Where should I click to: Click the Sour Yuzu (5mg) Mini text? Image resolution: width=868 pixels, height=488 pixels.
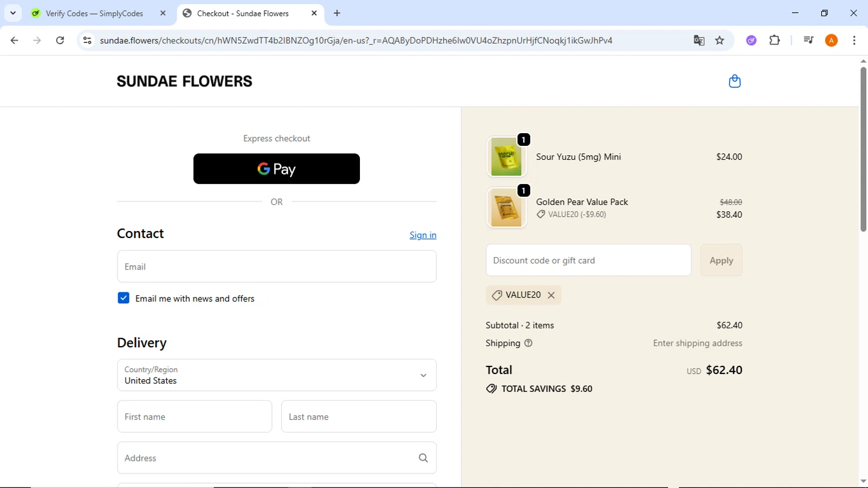pos(579,157)
